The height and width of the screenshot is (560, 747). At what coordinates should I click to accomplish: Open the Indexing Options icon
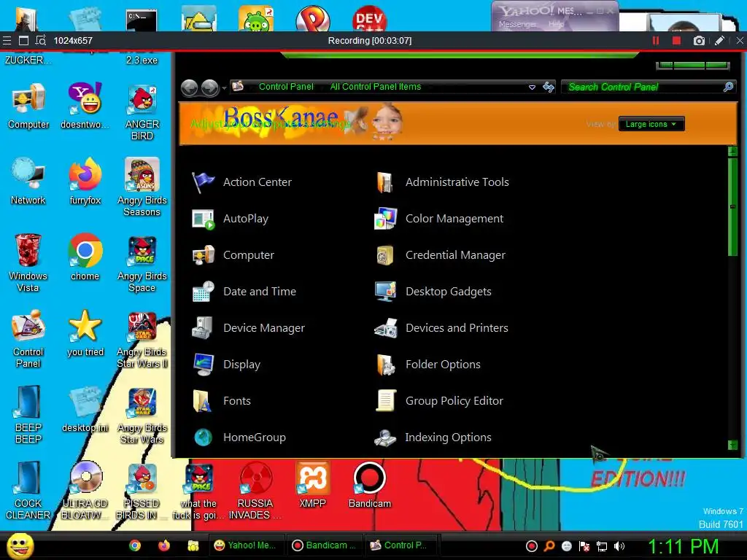click(x=385, y=437)
